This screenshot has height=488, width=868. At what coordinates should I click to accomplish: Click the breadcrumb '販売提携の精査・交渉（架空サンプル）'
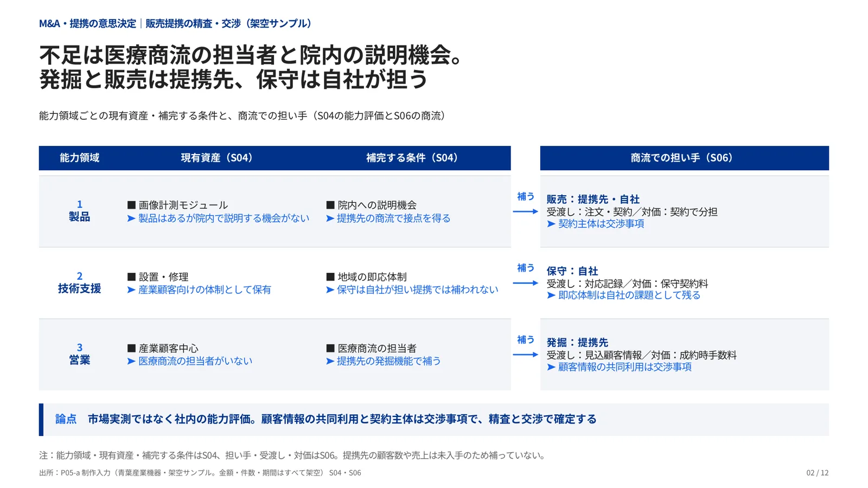tap(231, 23)
